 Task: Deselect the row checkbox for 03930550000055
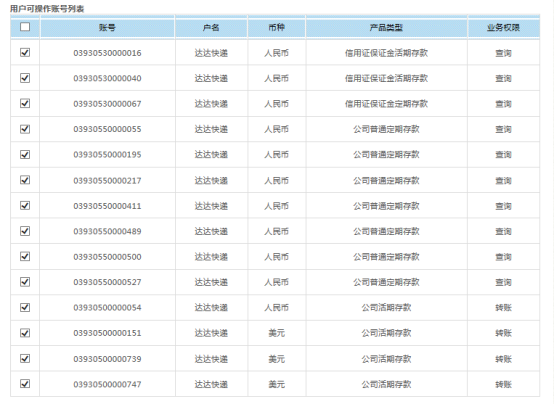[x=25, y=129]
